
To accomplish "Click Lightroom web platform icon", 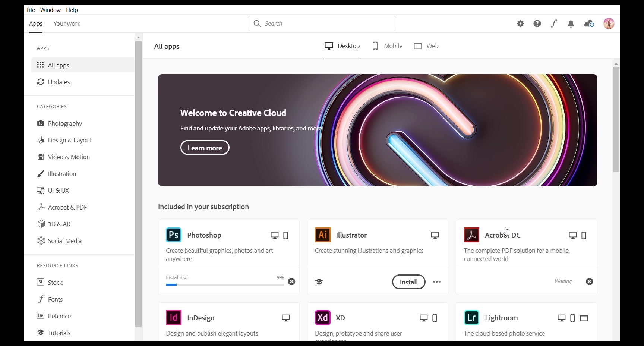I will (584, 318).
